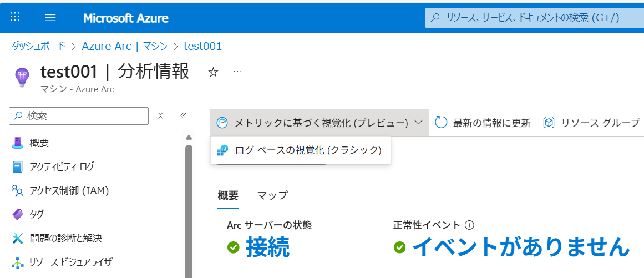Screen dimensions: 644x278
Task: Open アクセス制御 (IAM) in sidebar
Action: tap(69, 191)
